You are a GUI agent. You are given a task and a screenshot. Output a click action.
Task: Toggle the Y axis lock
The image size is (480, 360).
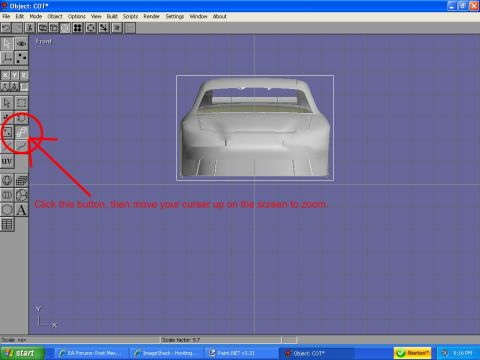[14, 75]
